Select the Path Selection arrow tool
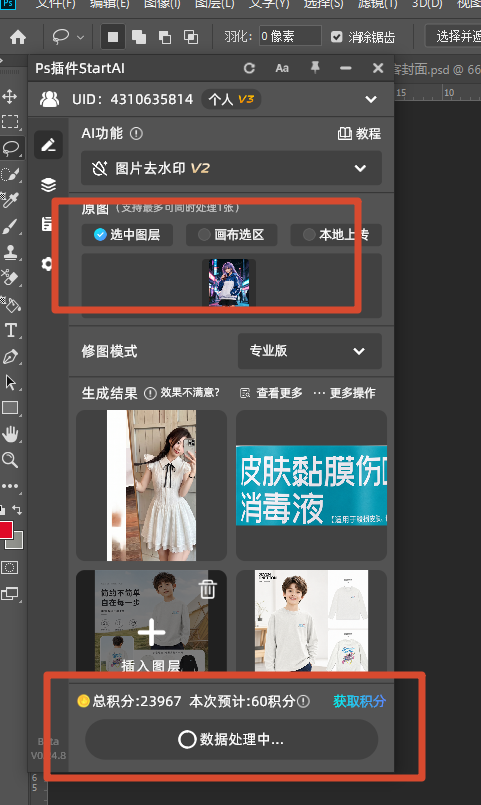The height and width of the screenshot is (805, 481). tap(10, 382)
